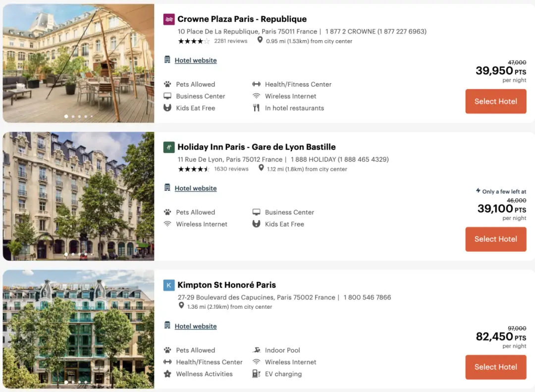This screenshot has height=392, width=535.
Task: Open Crowne Plaza Paris - Republique hotel title
Action: point(242,19)
